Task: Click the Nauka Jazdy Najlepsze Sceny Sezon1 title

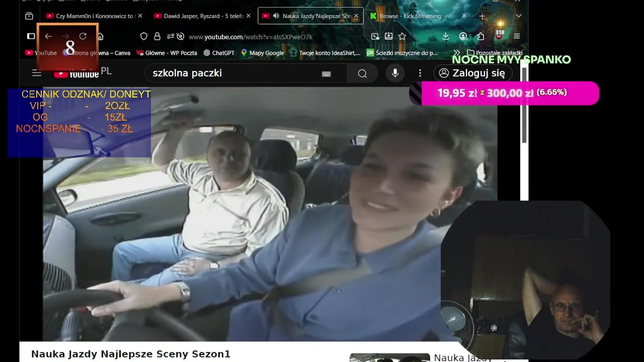Action: tap(131, 354)
